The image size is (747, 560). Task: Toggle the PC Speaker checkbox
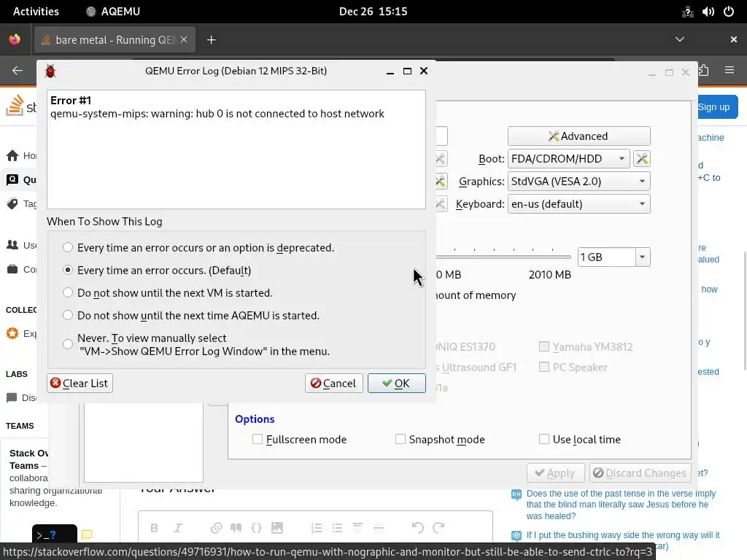click(x=544, y=367)
